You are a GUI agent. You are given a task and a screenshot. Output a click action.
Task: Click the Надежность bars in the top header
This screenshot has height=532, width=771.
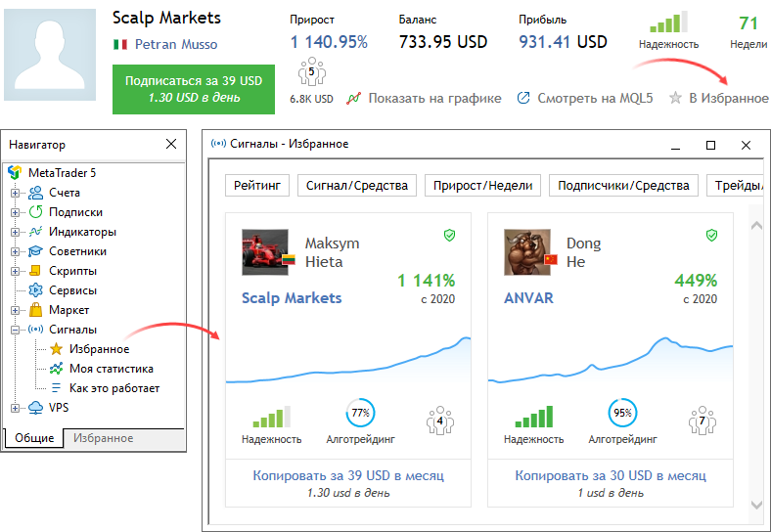point(668,22)
